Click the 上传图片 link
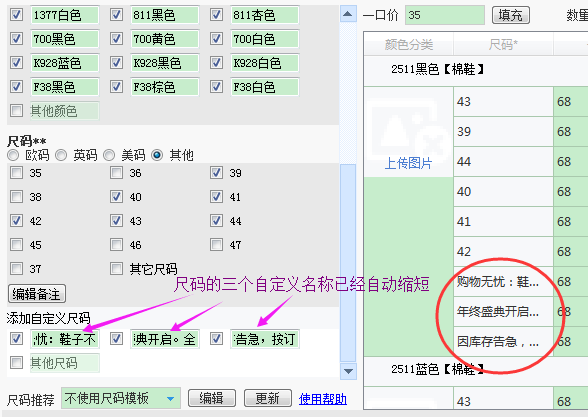This screenshot has width=588, height=417. click(x=408, y=163)
